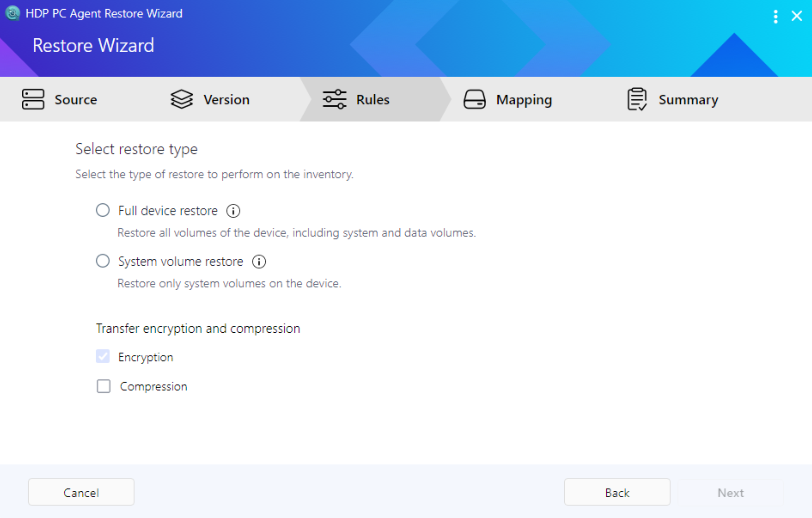Click the Version layers icon
Screen dimensions: 812x518
(181, 99)
